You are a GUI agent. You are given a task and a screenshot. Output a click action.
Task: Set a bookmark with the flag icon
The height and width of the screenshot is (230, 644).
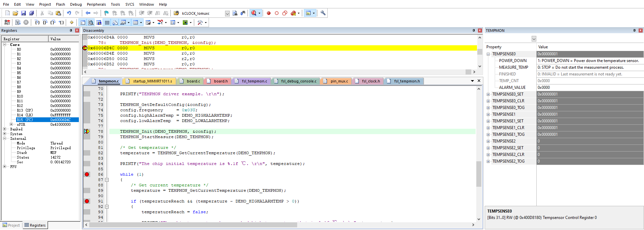(x=106, y=13)
